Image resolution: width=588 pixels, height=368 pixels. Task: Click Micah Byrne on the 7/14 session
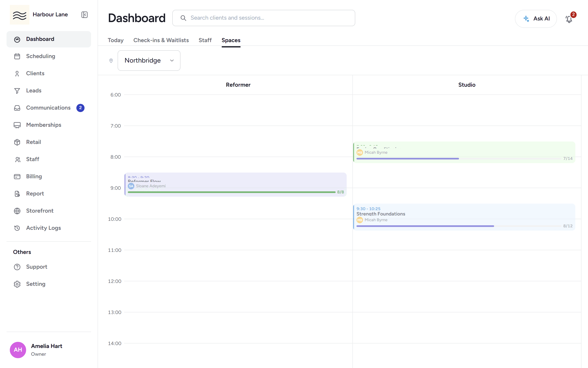click(376, 153)
